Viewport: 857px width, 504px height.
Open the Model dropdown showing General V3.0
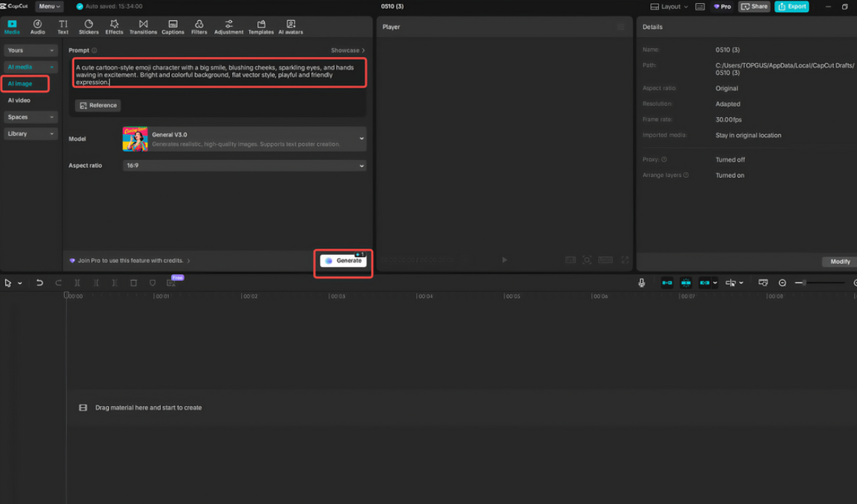tap(245, 139)
